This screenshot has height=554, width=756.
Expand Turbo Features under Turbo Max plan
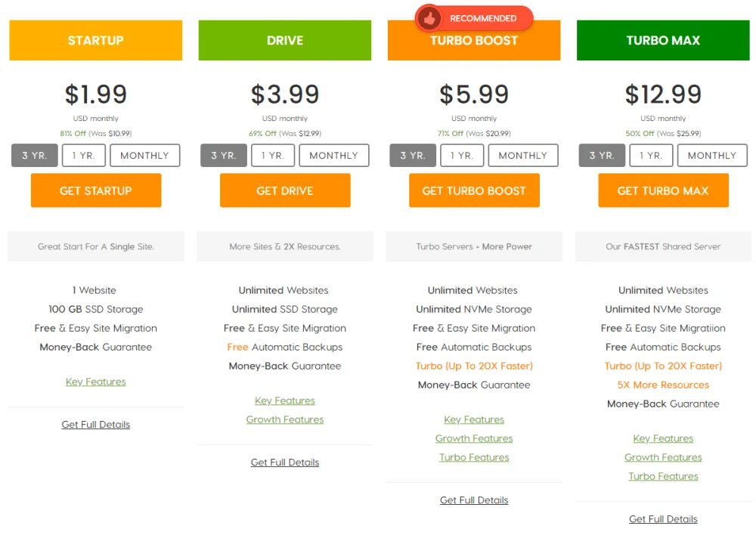point(663,476)
